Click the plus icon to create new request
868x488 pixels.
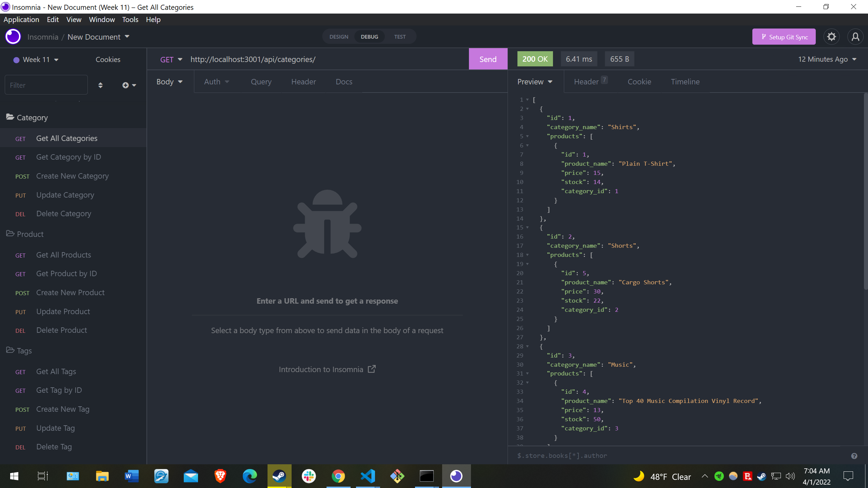[x=125, y=85]
